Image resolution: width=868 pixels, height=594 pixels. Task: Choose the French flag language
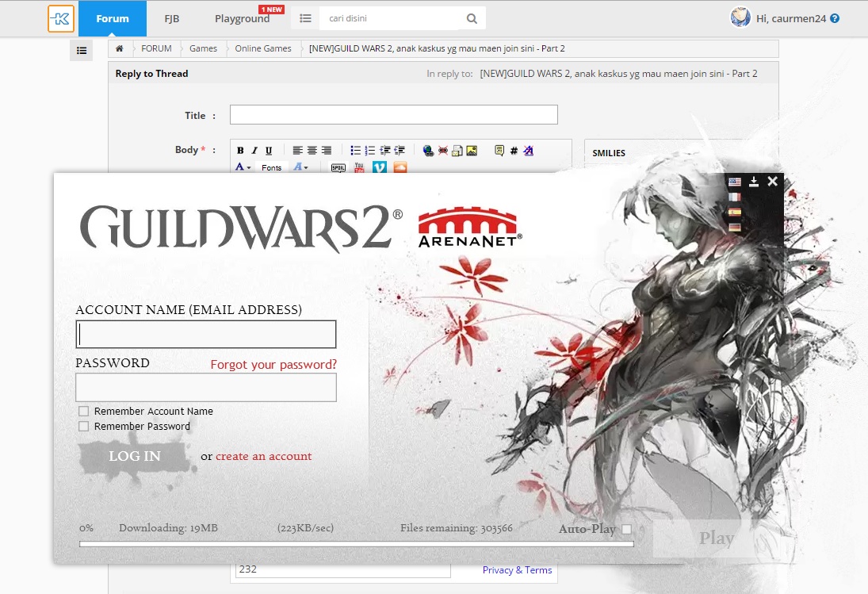coord(735,197)
